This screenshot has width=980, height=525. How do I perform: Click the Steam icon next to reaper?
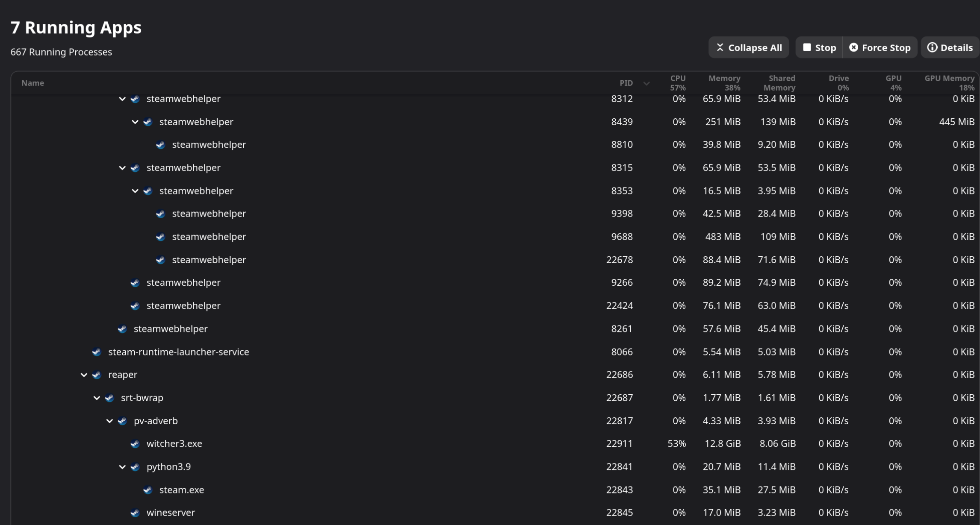click(97, 375)
